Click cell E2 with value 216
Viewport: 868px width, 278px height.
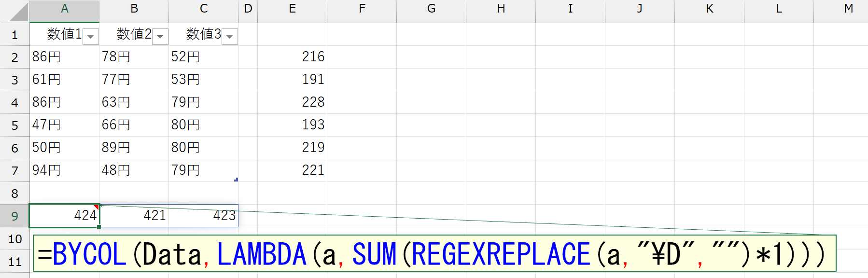tap(293, 57)
